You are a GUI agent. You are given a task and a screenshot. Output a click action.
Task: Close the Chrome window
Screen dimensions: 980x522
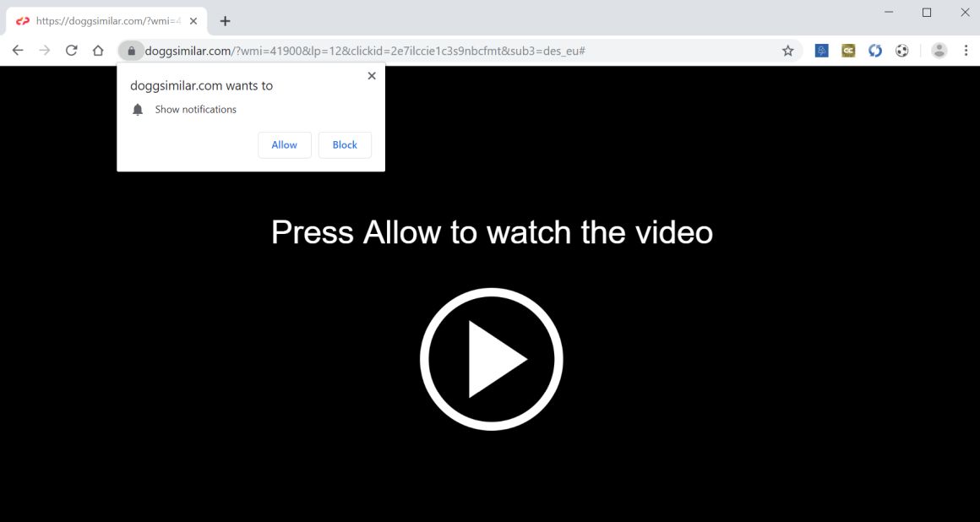click(x=965, y=12)
